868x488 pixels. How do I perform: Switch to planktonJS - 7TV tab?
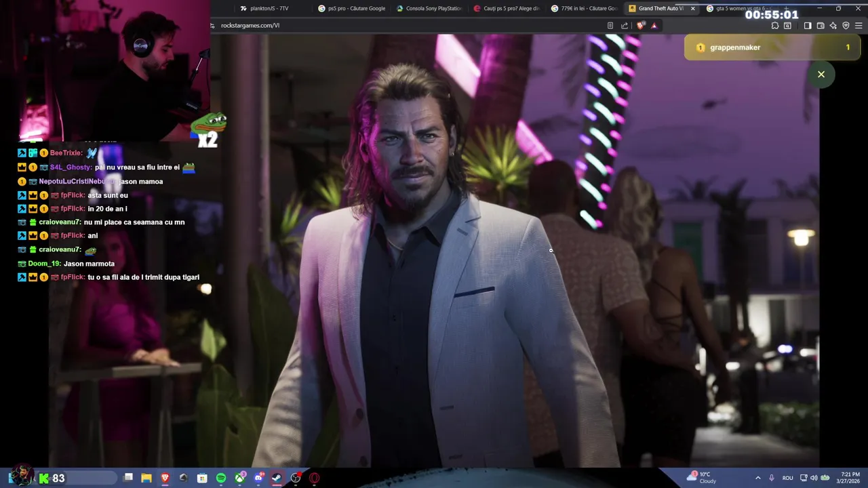269,8
